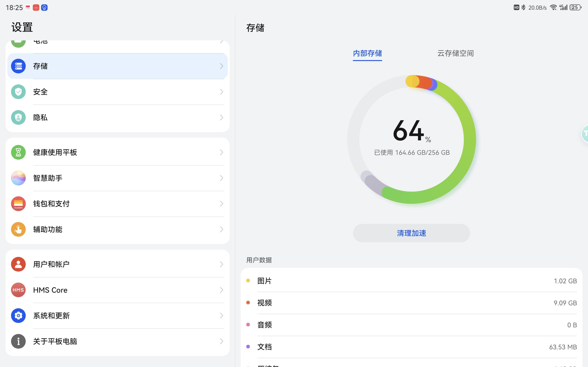588x367 pixels.
Task: Open the Digital Balance (健康使用平板) hourglass icon
Action: (x=18, y=153)
